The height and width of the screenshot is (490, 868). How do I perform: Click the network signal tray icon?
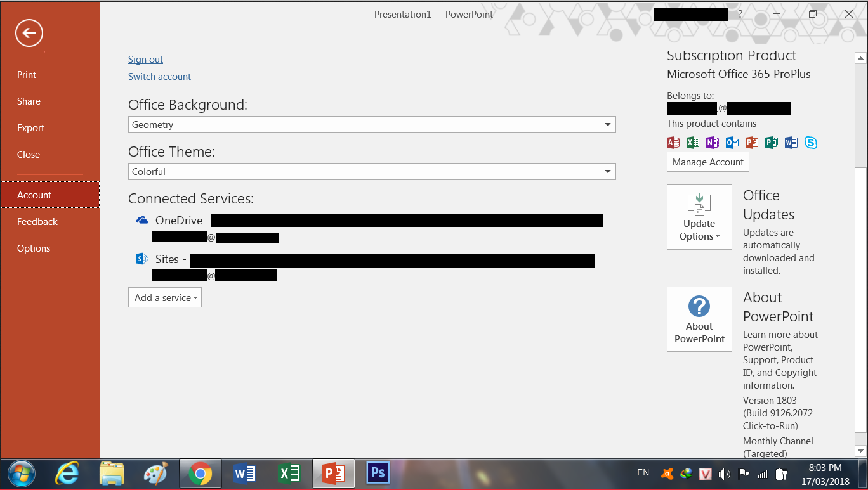click(763, 474)
